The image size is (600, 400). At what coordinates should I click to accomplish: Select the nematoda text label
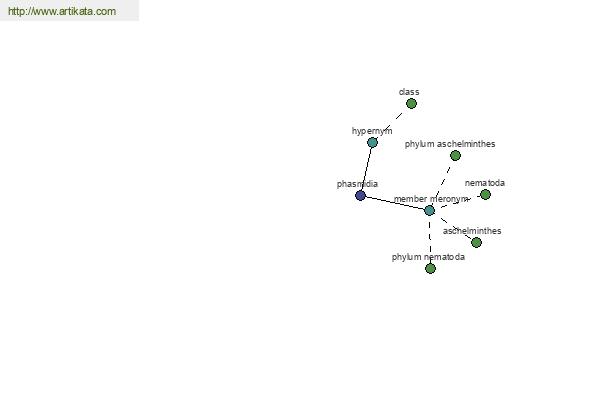(x=485, y=183)
